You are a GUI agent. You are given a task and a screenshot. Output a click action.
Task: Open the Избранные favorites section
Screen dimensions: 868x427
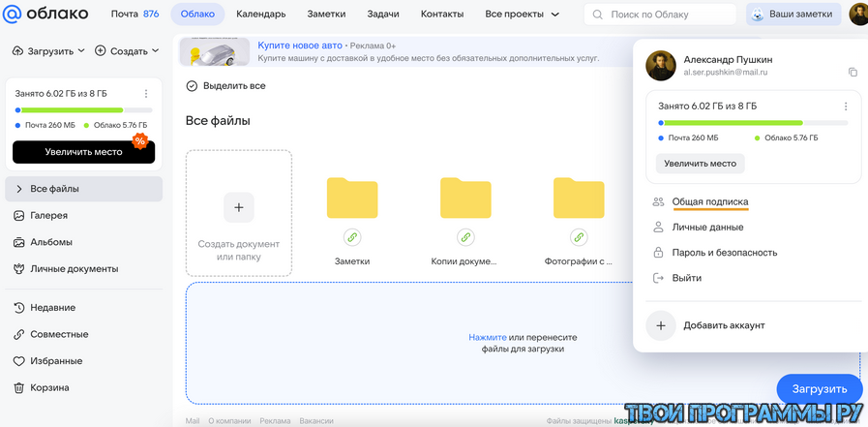pyautogui.click(x=55, y=361)
